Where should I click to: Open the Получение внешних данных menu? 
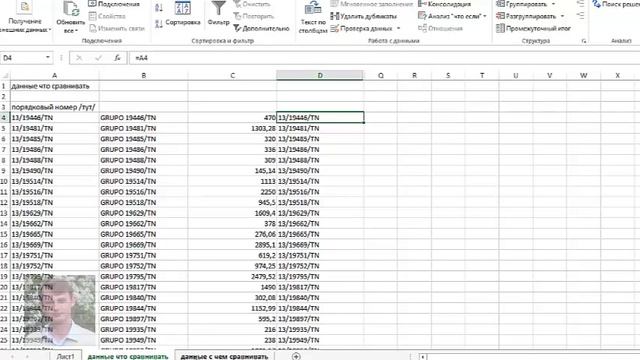pos(25,18)
